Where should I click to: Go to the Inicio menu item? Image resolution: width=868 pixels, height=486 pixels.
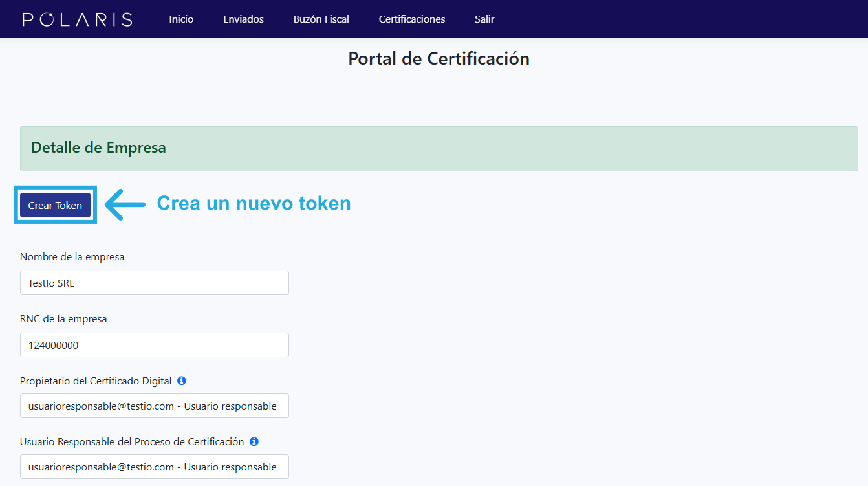click(x=181, y=19)
